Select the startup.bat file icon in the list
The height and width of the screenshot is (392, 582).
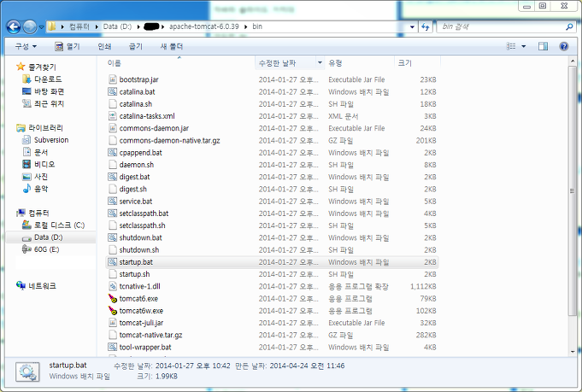[x=113, y=262]
